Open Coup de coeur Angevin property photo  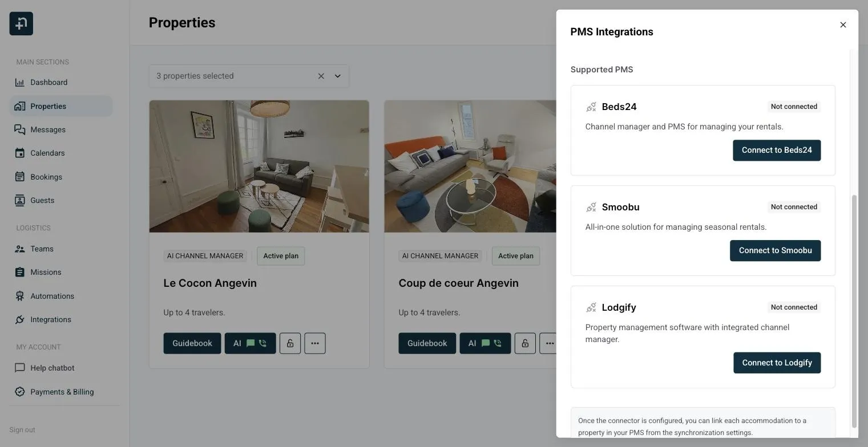pyautogui.click(x=470, y=166)
